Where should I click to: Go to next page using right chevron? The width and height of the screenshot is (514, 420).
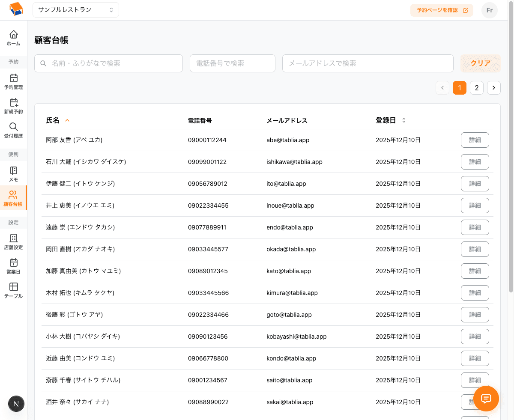click(x=493, y=88)
